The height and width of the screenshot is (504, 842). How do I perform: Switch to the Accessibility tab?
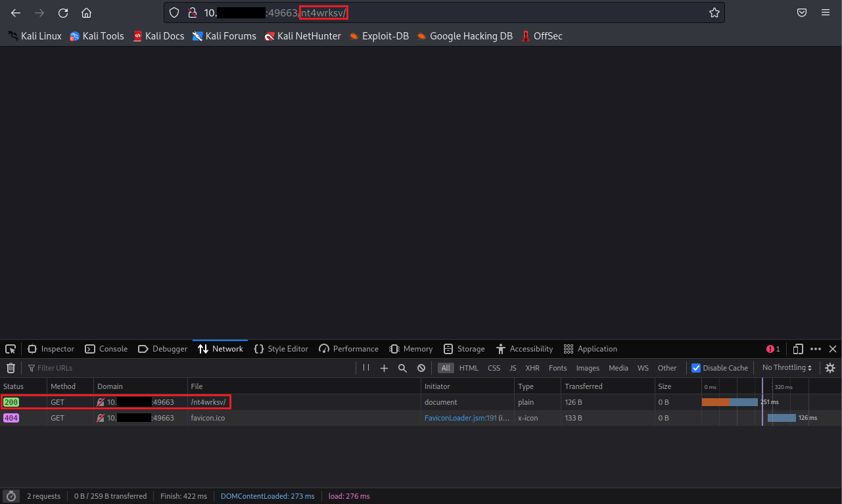525,349
